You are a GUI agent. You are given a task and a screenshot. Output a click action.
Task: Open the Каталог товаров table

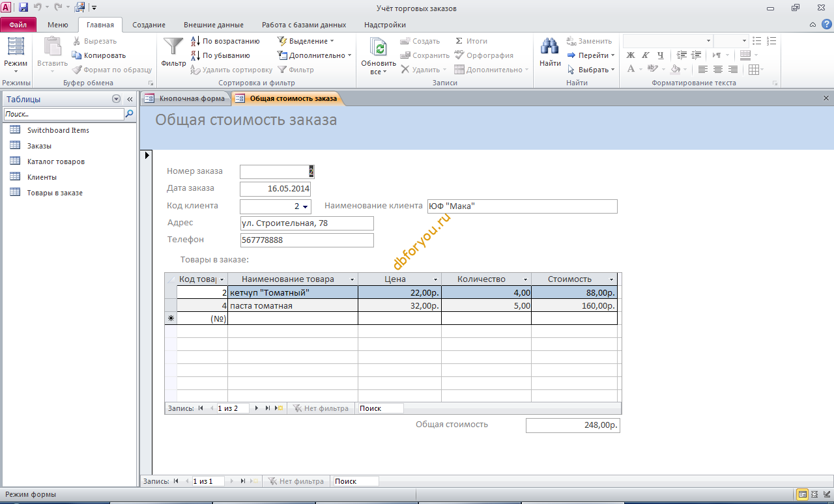[x=56, y=161]
